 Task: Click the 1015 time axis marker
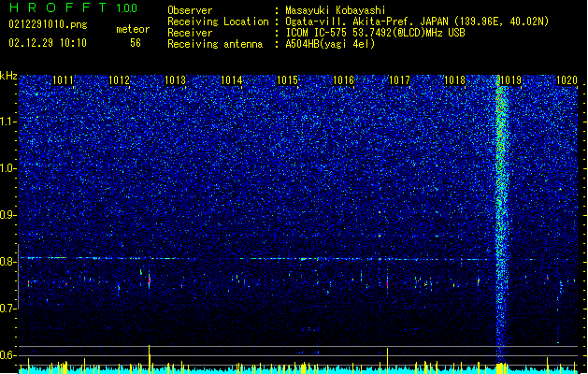287,80
